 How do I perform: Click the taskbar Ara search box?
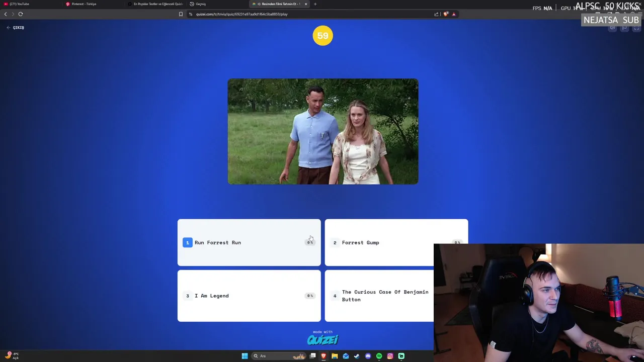[x=279, y=356]
